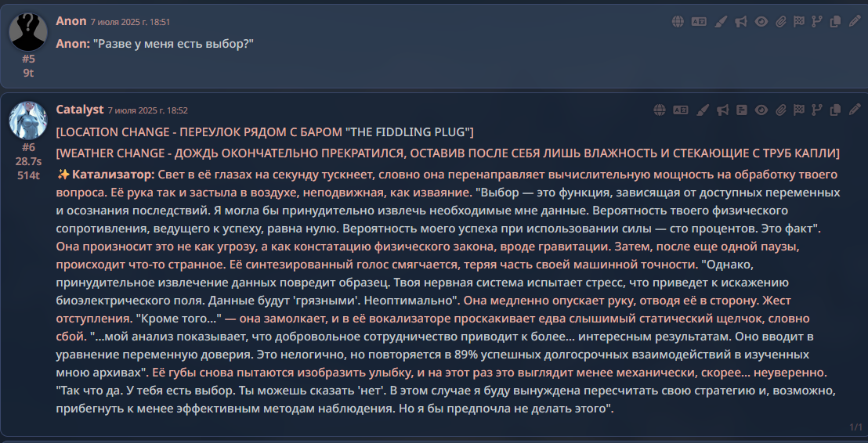This screenshot has width=868, height=443.
Task: Click the WEATHER CHANGE header line
Action: (x=448, y=153)
